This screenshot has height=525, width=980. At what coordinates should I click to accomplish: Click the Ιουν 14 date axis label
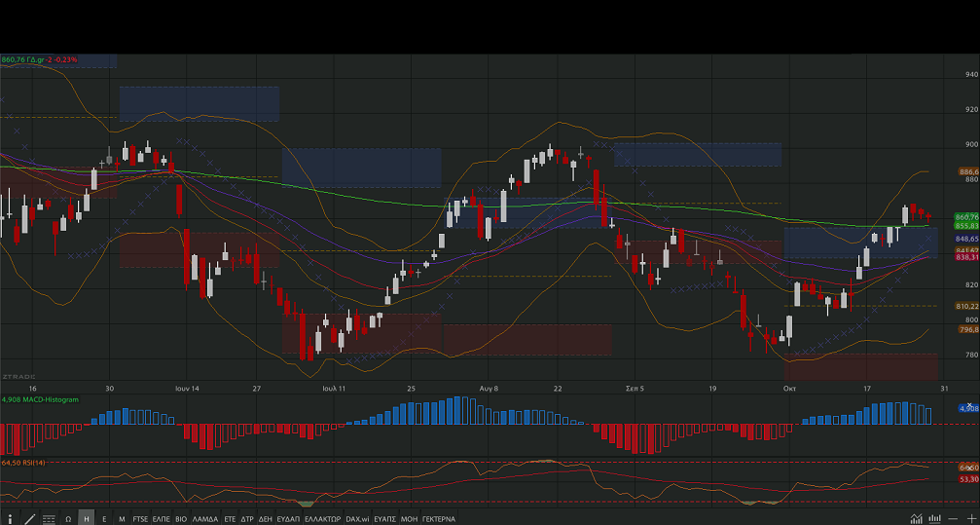[187, 388]
